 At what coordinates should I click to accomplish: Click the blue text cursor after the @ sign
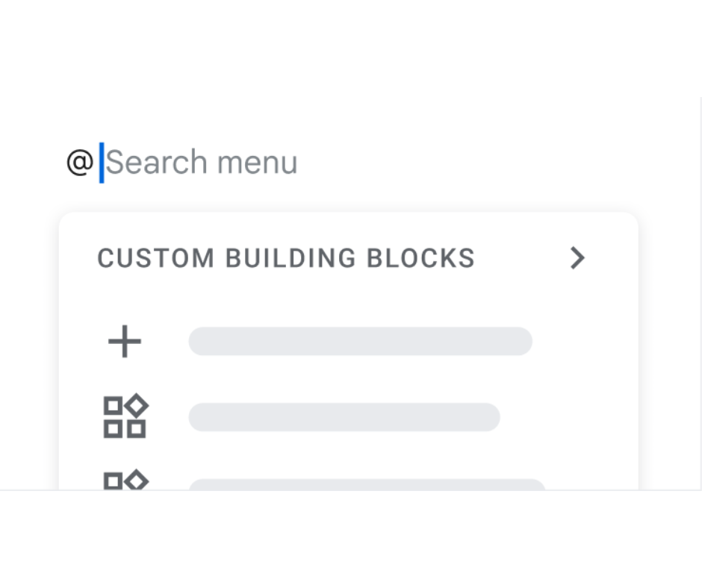[102, 163]
